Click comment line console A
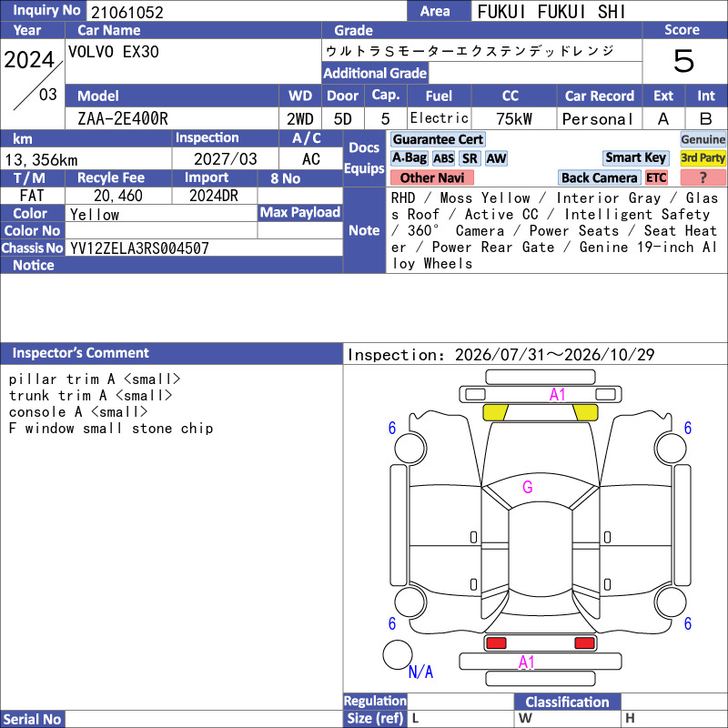This screenshot has height=728, width=728. [78, 412]
